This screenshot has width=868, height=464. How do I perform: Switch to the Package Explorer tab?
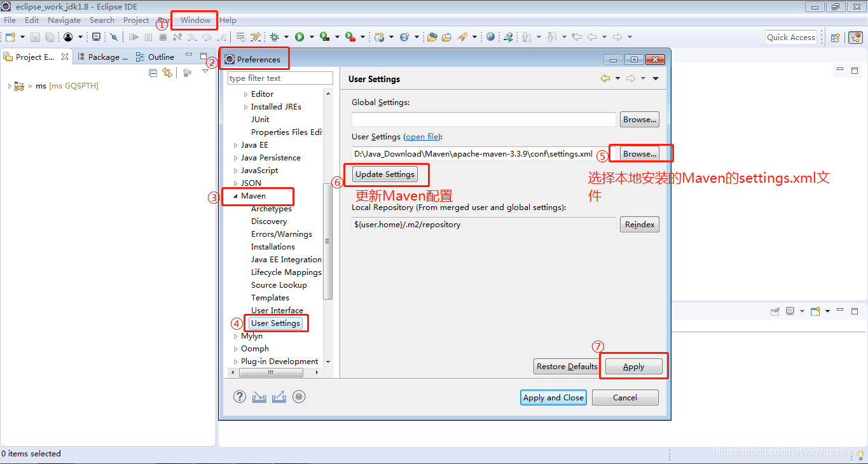pyautogui.click(x=102, y=57)
